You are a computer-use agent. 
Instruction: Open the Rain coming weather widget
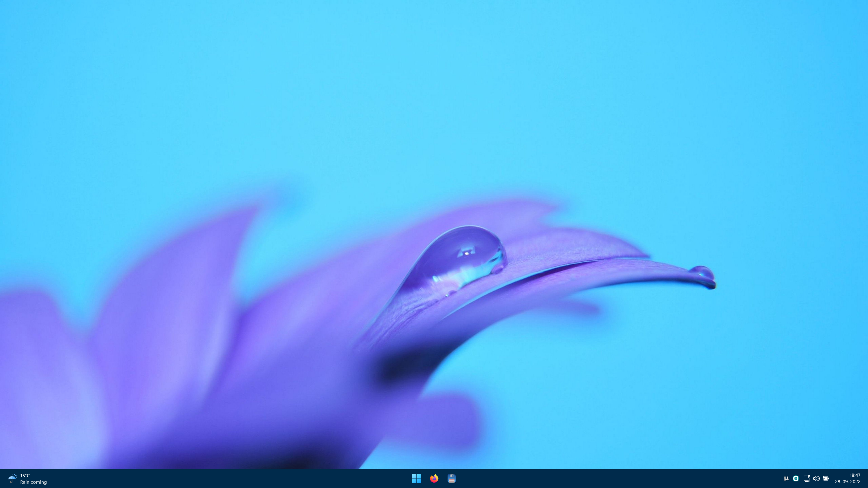click(x=33, y=482)
